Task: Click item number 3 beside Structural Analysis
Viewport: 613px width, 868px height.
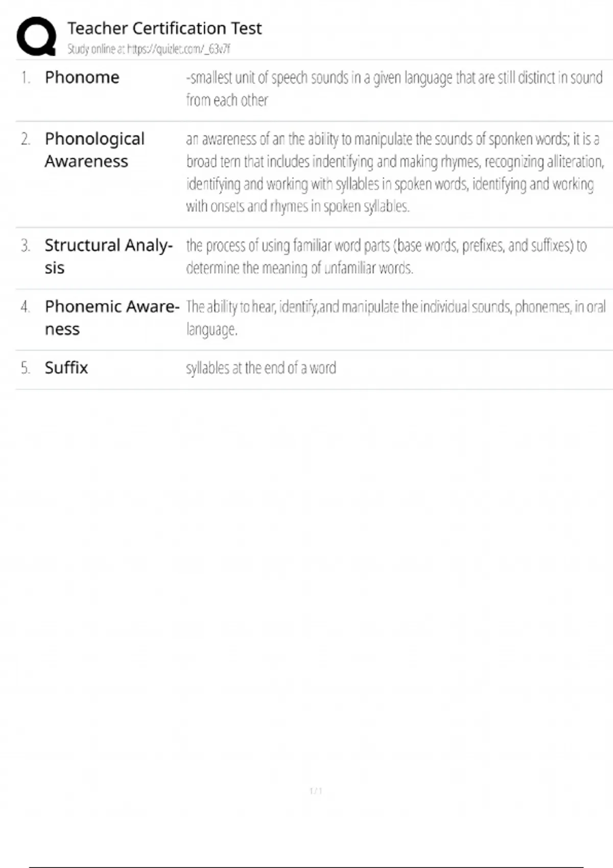Action: point(26,246)
